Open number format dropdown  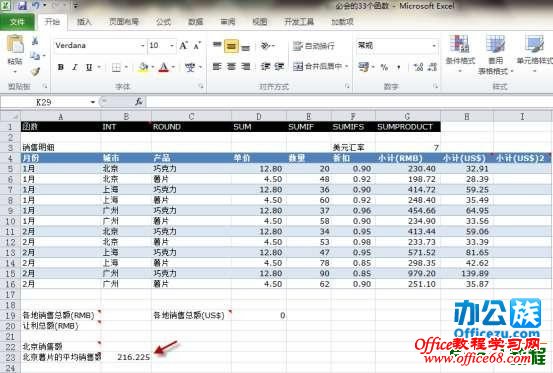(x=434, y=45)
